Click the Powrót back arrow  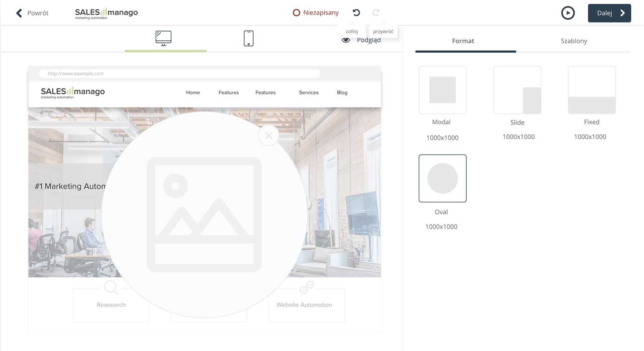(19, 13)
